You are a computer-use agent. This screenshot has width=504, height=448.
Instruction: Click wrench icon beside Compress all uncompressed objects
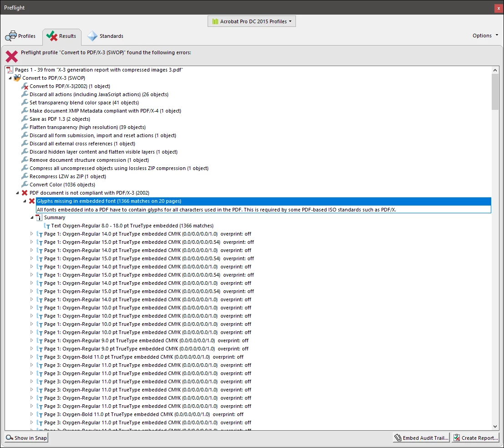click(x=25, y=168)
